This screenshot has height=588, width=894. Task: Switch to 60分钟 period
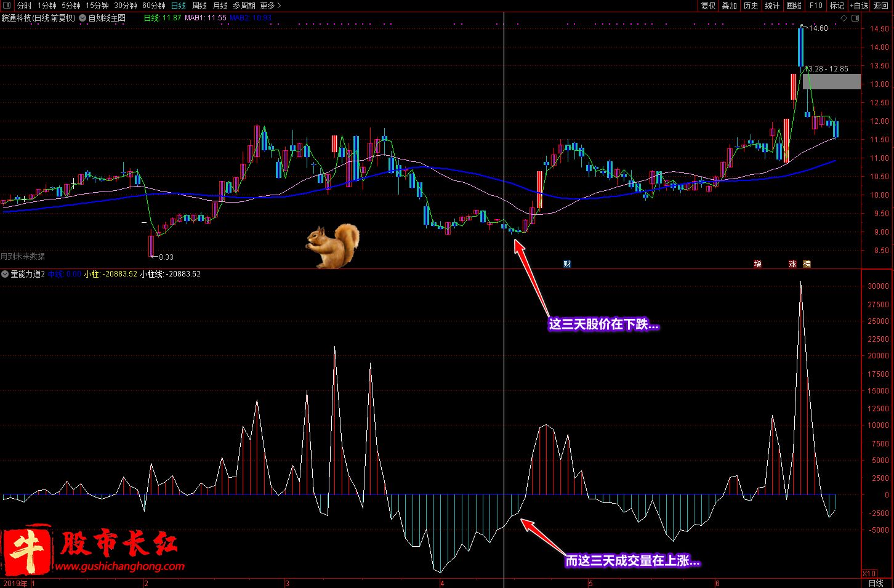pos(154,6)
